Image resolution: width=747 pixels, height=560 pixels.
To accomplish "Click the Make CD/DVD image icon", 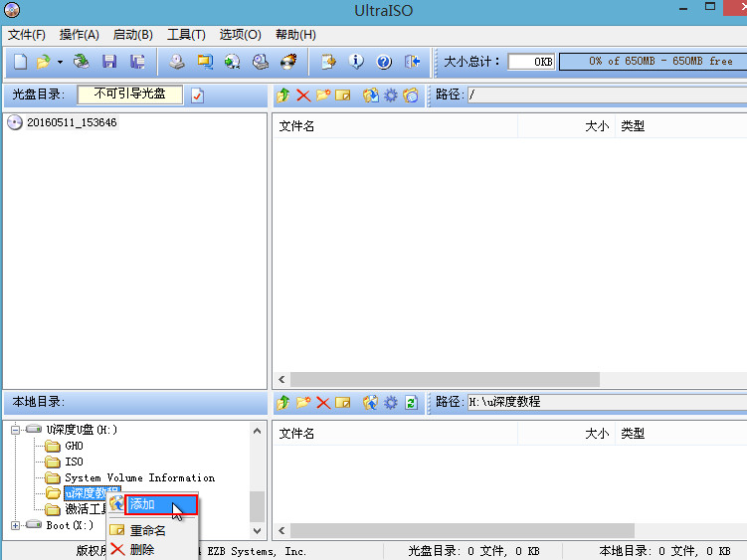I will tap(177, 62).
